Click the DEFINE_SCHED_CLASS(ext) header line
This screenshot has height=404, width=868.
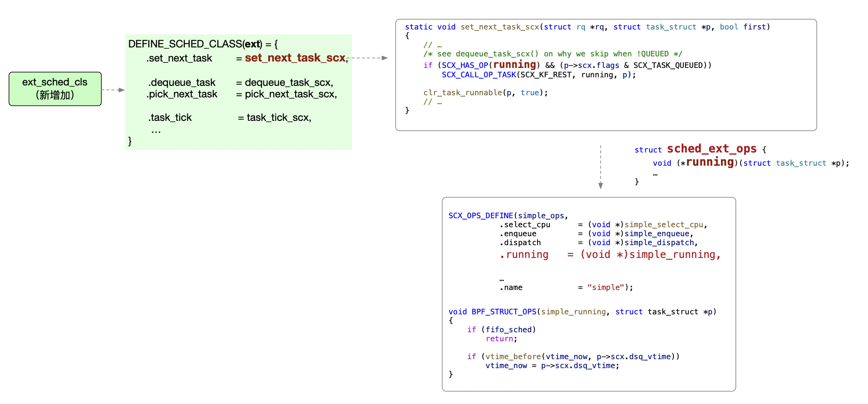(x=203, y=44)
